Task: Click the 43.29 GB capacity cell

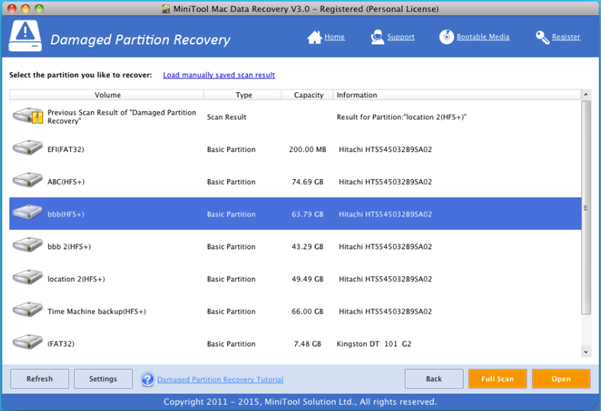Action: pyautogui.click(x=307, y=247)
